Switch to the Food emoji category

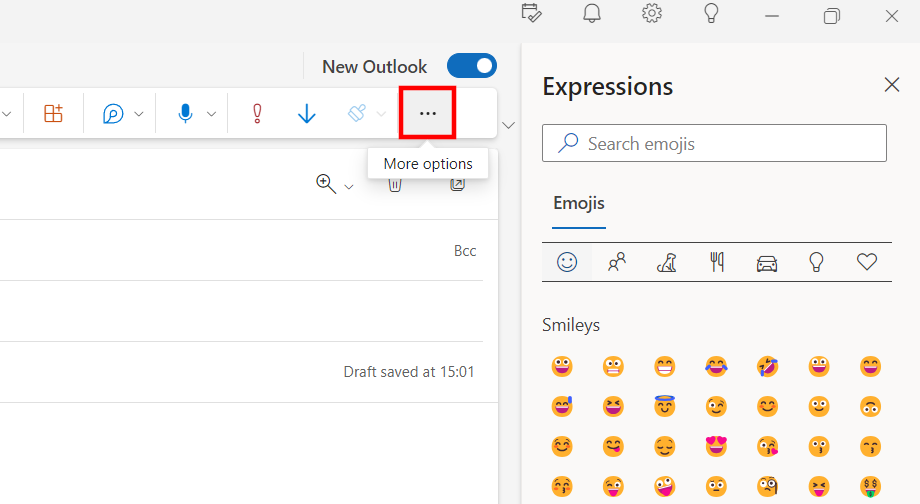(717, 262)
